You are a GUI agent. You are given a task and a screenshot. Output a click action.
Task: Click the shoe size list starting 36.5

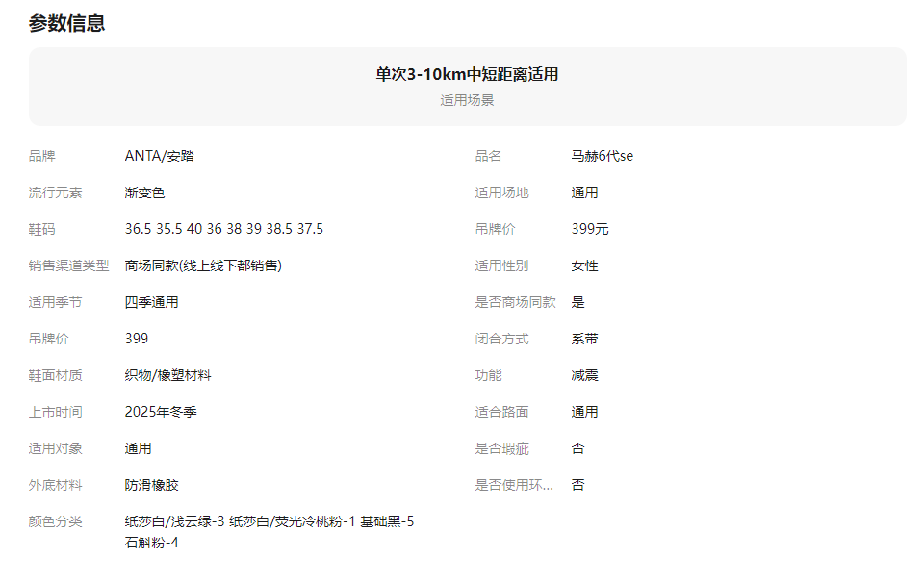point(223,229)
